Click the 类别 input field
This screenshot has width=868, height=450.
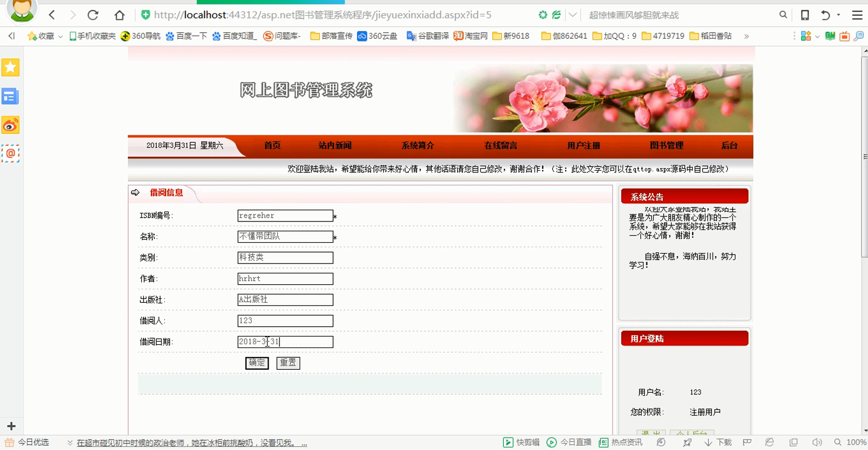[285, 257]
